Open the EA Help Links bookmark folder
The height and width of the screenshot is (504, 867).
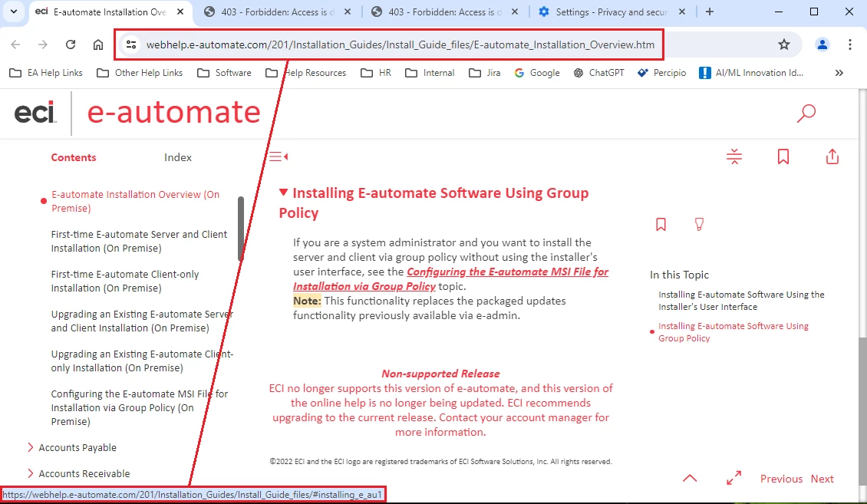[47, 73]
